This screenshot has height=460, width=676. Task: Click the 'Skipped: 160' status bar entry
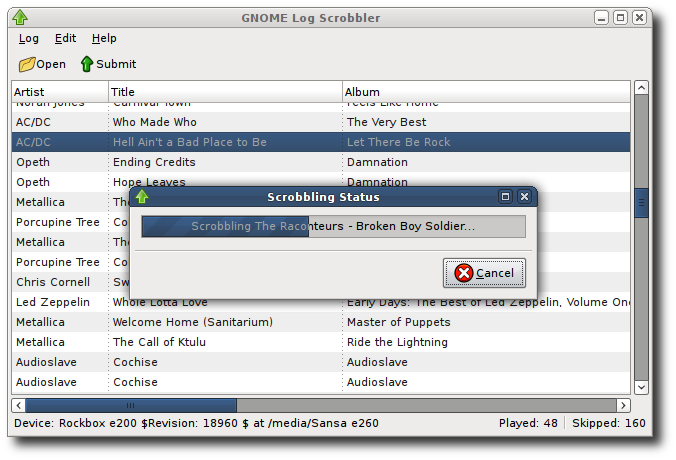[609, 423]
